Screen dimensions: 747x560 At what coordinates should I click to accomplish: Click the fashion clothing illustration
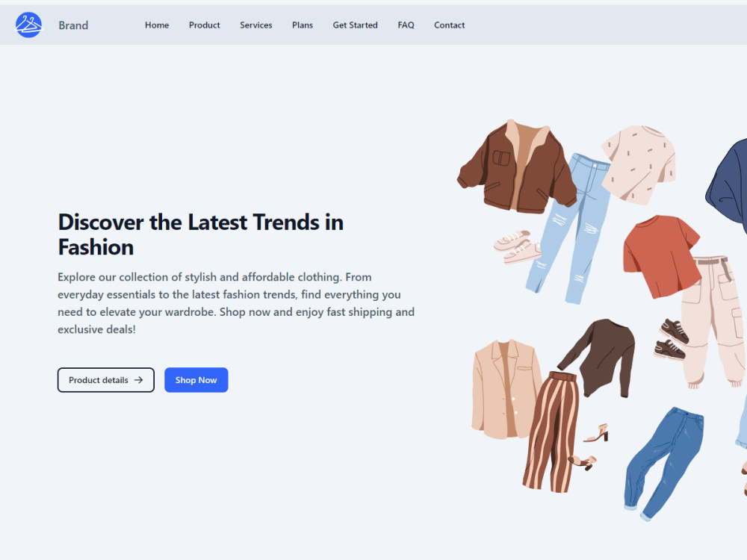click(601, 319)
